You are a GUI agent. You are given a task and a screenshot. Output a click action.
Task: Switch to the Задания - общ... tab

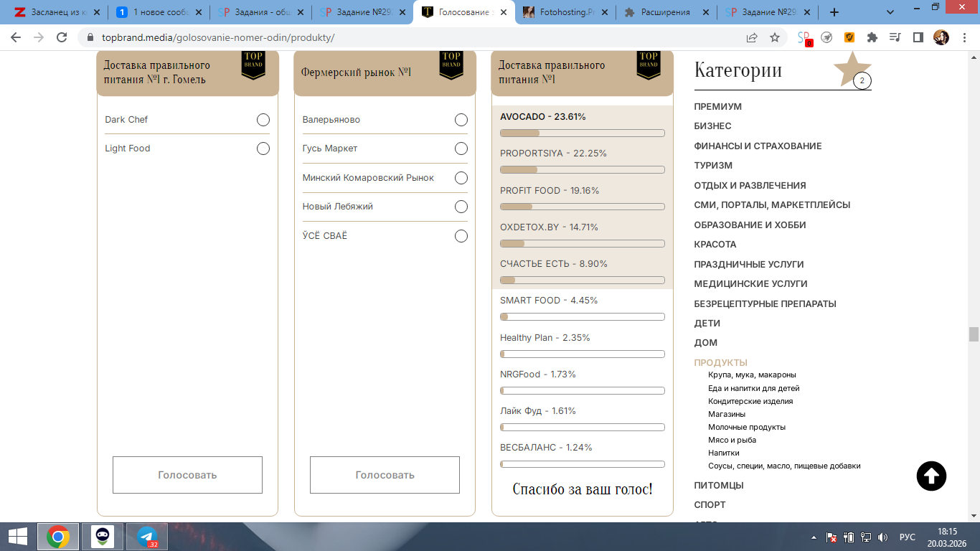pyautogui.click(x=261, y=12)
